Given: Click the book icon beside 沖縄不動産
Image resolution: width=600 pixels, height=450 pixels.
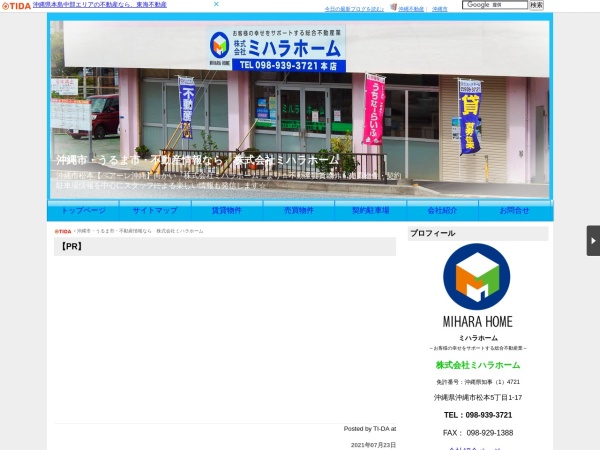Looking at the screenshot, I should click(x=393, y=7).
